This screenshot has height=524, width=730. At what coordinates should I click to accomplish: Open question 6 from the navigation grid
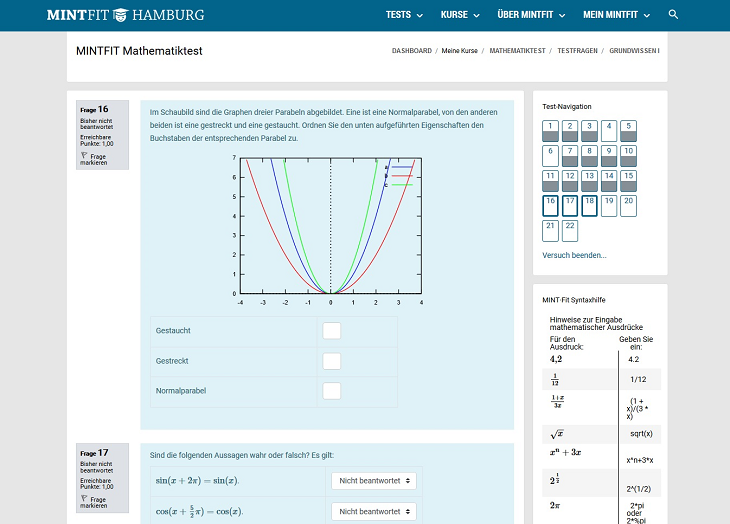(550, 156)
